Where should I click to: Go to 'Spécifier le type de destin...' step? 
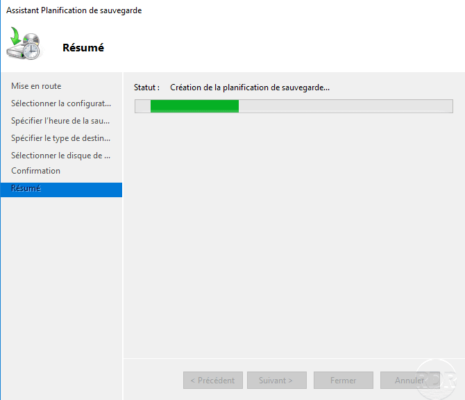coord(61,138)
